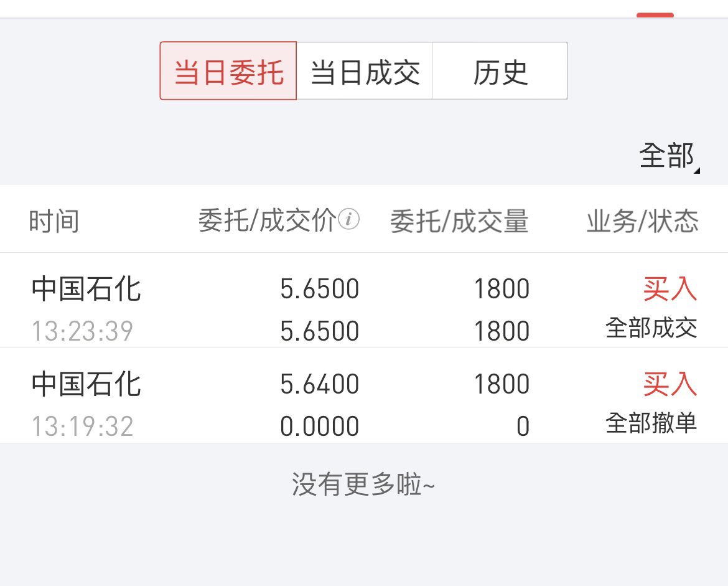The width and height of the screenshot is (728, 586).
Task: Select the 0.0000 filled price value
Action: point(319,426)
